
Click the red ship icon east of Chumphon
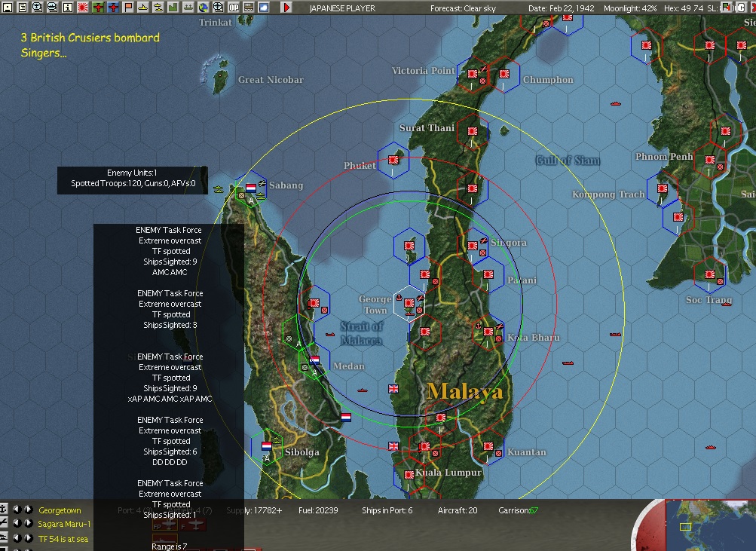[616, 103]
